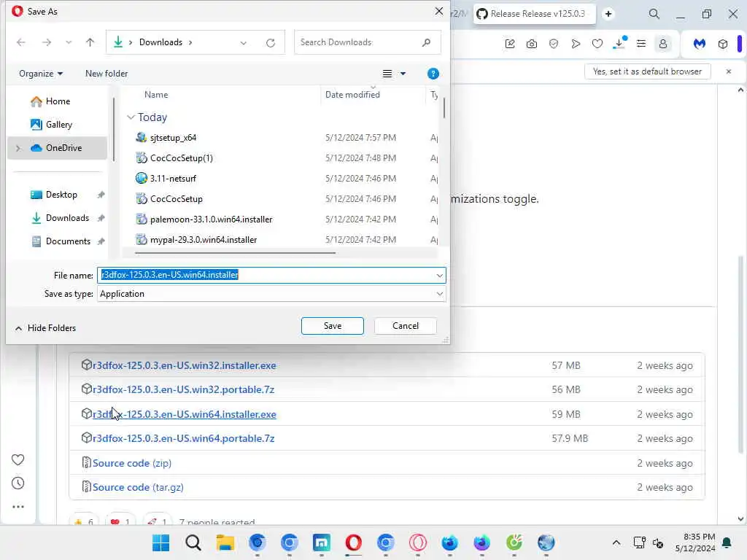Focus the Search Downloads field

368,42
